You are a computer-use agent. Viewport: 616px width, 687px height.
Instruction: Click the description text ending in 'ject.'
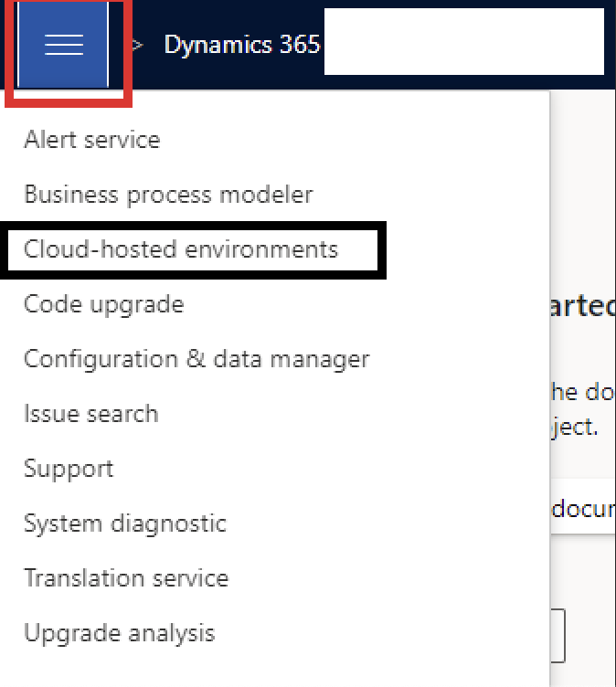tap(574, 427)
